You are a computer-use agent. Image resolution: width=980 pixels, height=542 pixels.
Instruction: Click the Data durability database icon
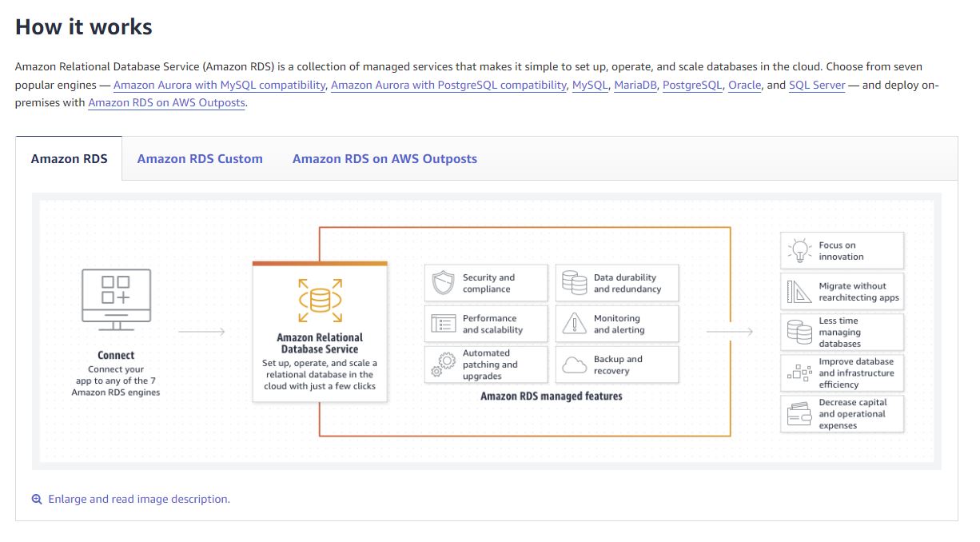[574, 283]
